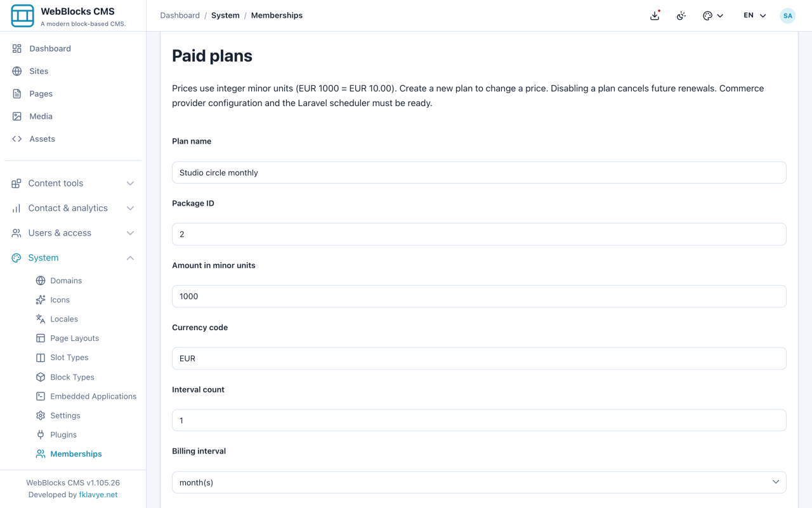The width and height of the screenshot is (812, 508).
Task: Follow the fklavye.net developer link
Action: pos(98,495)
